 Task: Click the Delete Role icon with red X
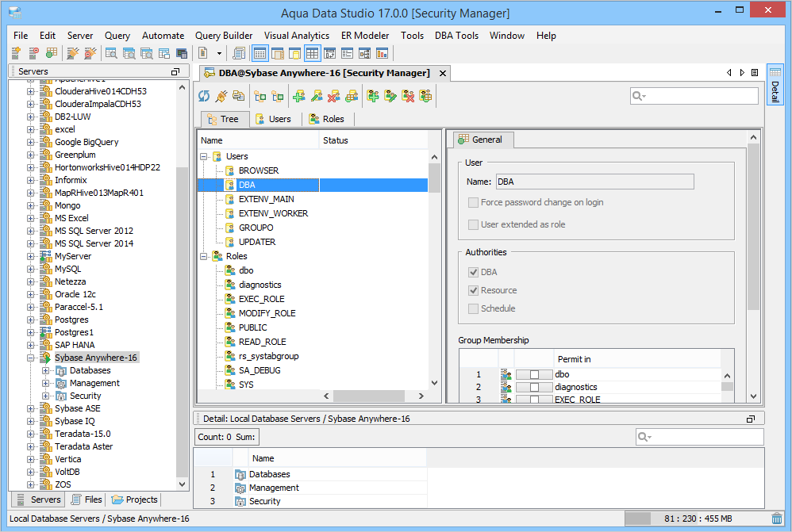[408, 96]
